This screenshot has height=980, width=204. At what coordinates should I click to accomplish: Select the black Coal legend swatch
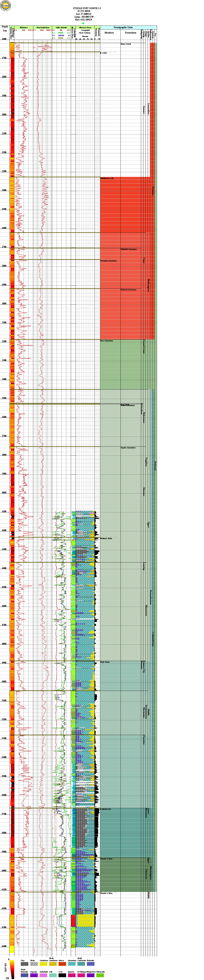click(x=62, y=975)
